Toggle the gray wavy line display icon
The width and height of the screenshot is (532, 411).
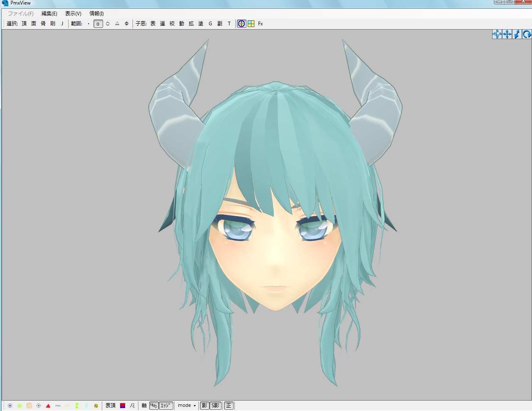58,406
